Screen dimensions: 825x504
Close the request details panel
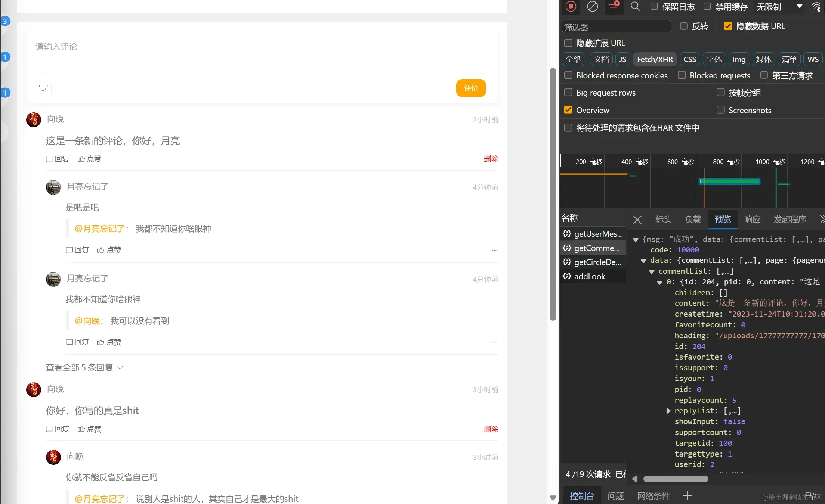coord(637,220)
